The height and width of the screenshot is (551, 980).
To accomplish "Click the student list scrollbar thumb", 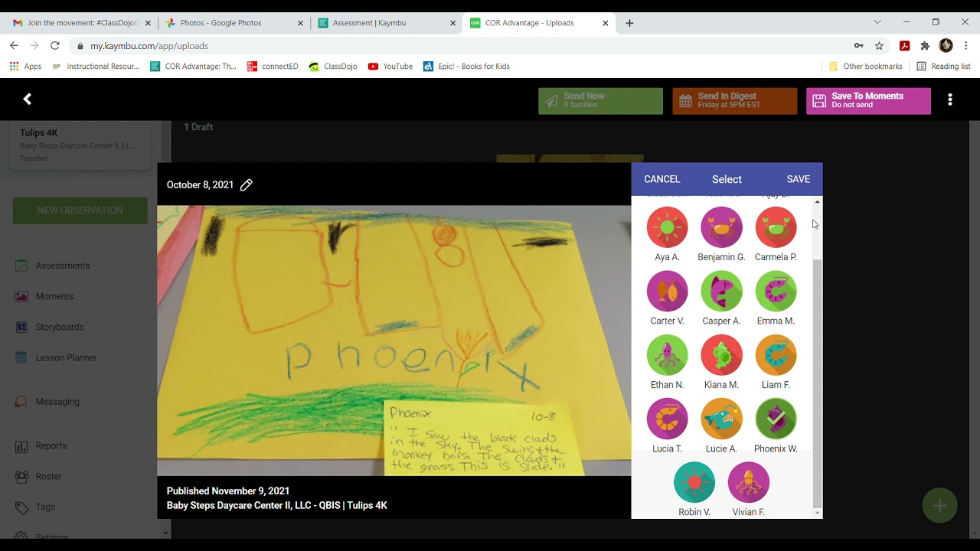I will tap(817, 383).
